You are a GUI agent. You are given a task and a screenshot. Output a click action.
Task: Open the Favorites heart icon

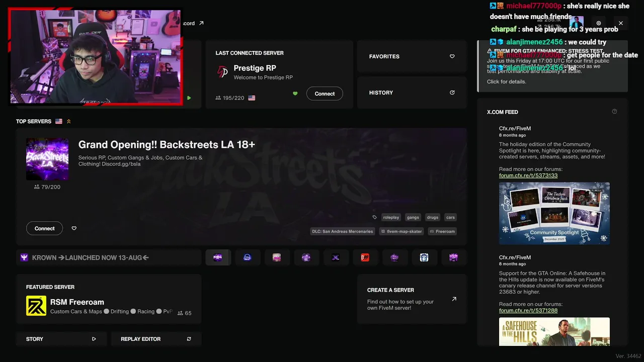(452, 56)
